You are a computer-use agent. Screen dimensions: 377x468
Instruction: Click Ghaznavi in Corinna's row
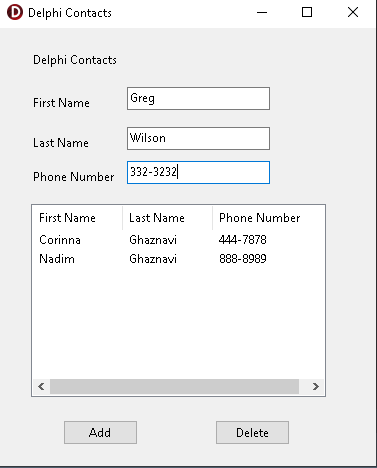(153, 240)
